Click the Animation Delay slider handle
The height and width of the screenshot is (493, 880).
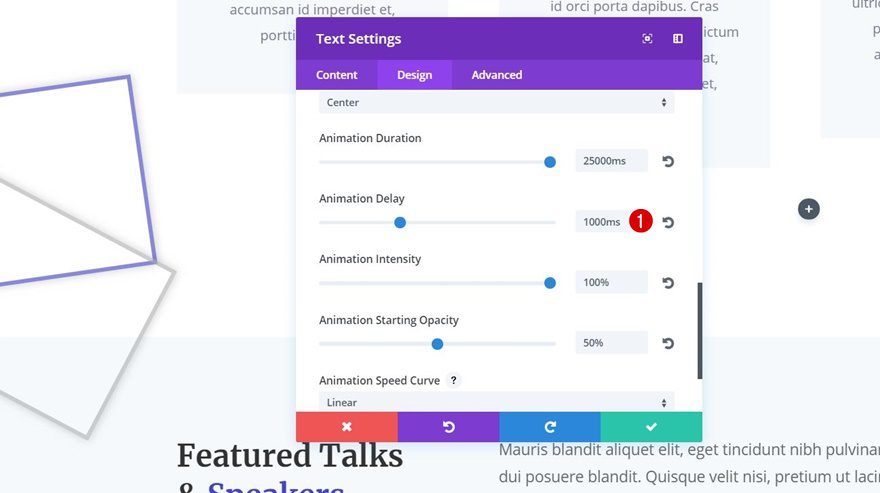coord(400,222)
